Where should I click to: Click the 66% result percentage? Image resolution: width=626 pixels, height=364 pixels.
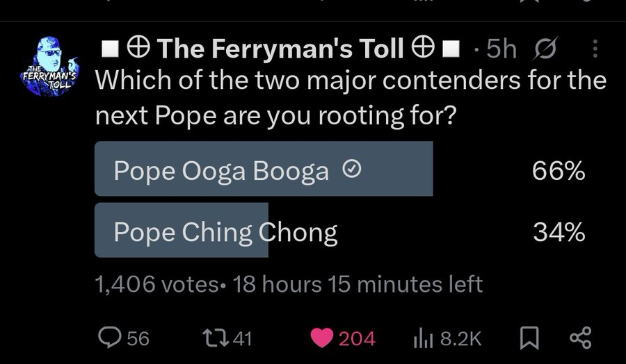[559, 172]
